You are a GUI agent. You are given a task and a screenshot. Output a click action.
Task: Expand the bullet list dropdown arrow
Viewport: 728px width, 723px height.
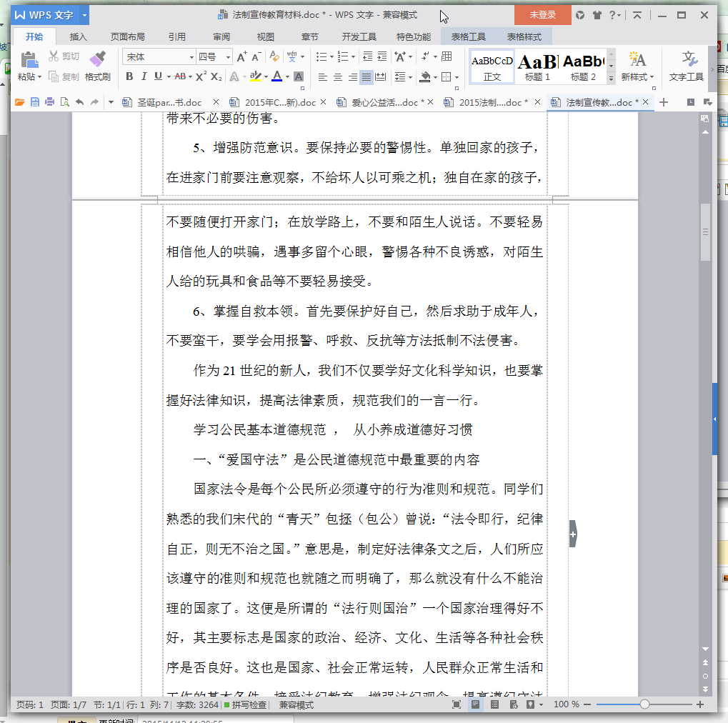(x=332, y=57)
